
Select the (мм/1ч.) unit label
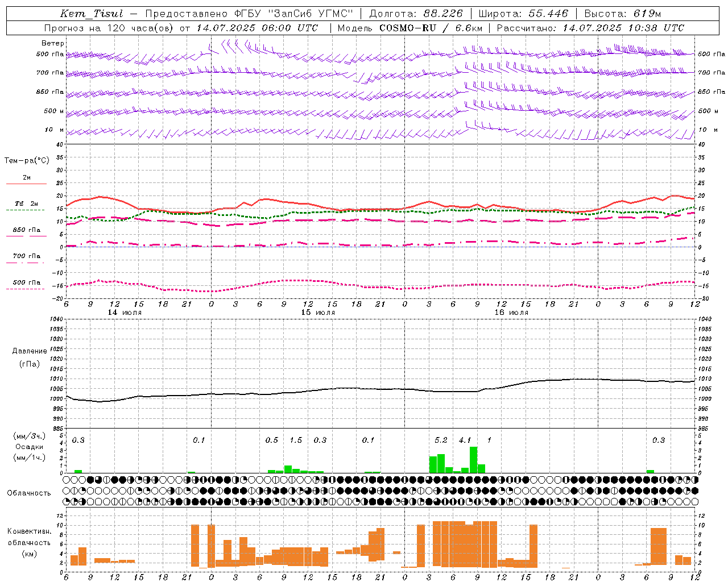point(30,458)
